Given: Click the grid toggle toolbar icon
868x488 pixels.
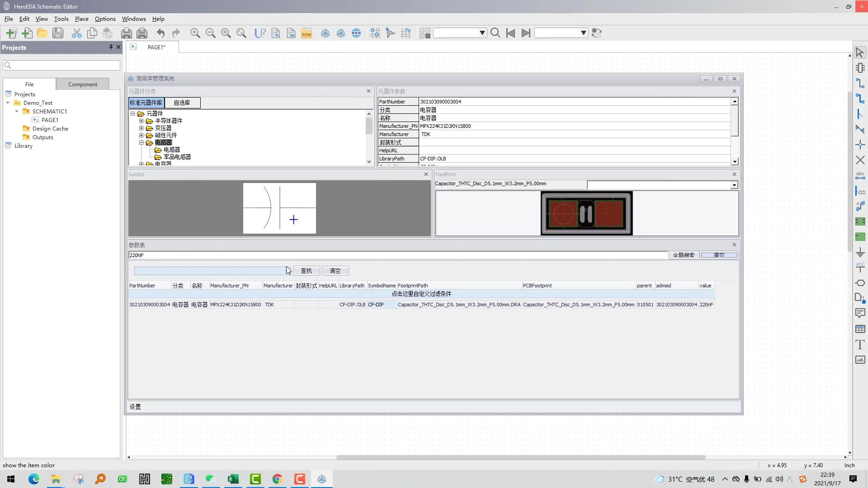Looking at the screenshot, I should click(x=406, y=33).
